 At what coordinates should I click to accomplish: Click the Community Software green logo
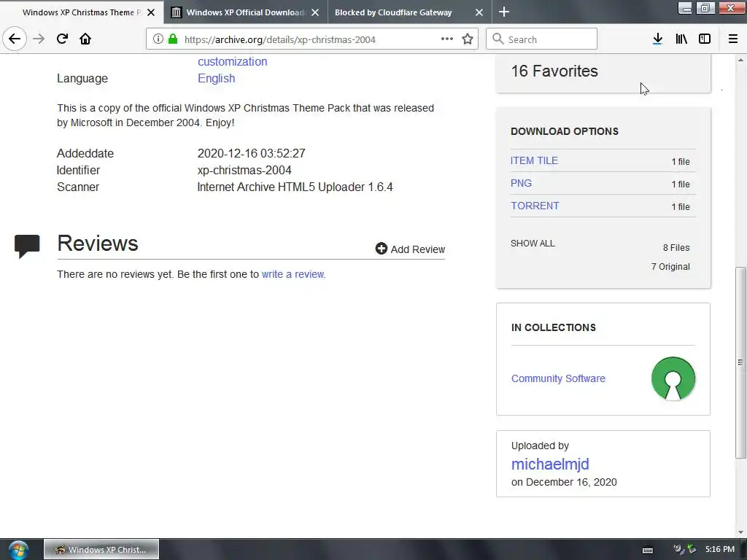pos(673,378)
